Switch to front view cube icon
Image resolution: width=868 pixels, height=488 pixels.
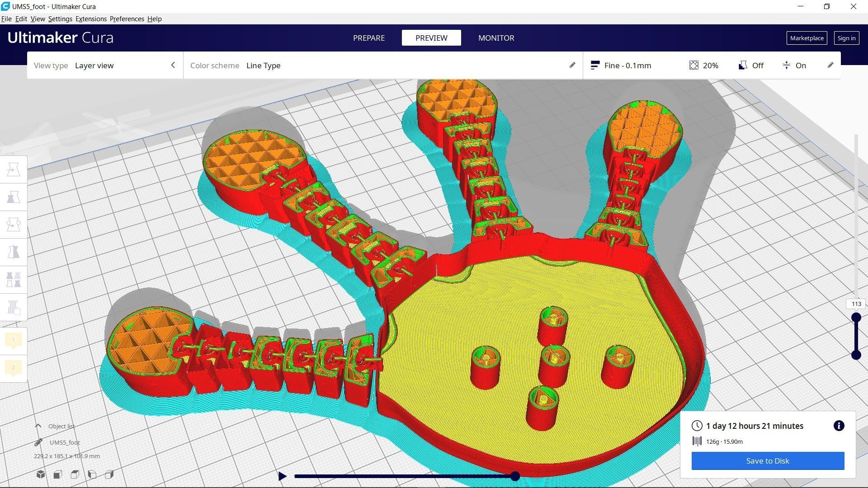pyautogui.click(x=58, y=474)
